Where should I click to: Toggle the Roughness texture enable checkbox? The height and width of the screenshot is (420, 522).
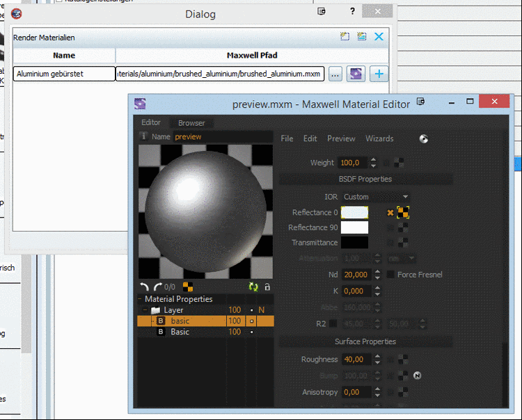point(390,360)
